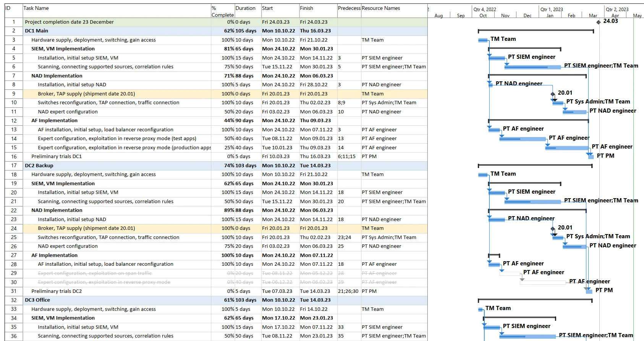Click the "Task Name" column header
The image size is (644, 341).
tap(36, 8)
